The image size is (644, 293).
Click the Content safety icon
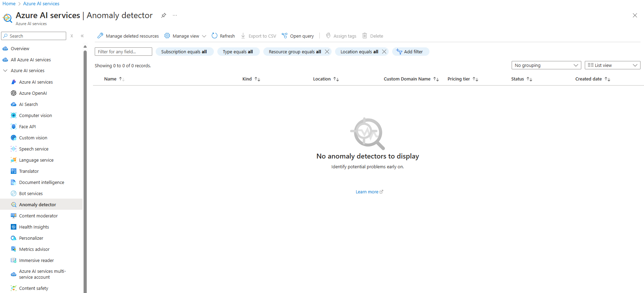pos(14,288)
